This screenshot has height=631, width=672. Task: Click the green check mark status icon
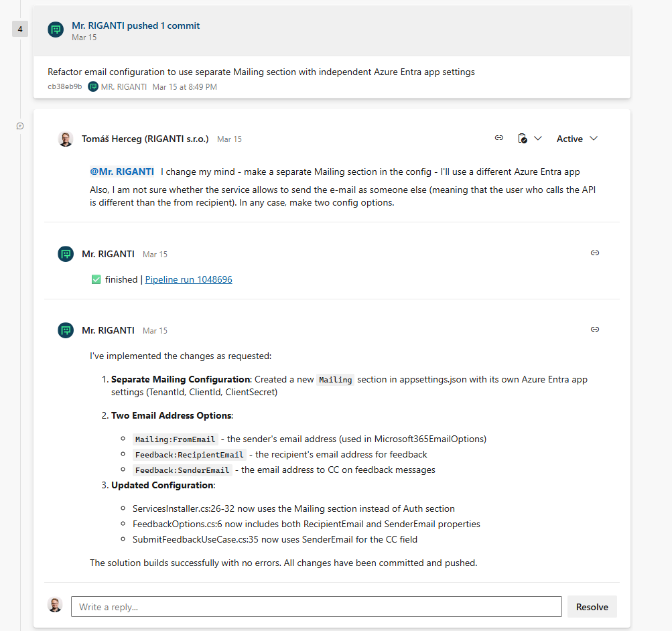tap(96, 279)
